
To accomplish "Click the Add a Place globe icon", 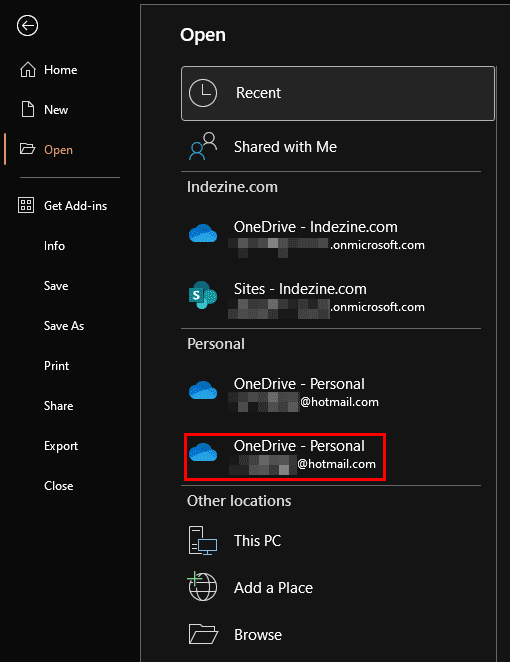I will 202,586.
